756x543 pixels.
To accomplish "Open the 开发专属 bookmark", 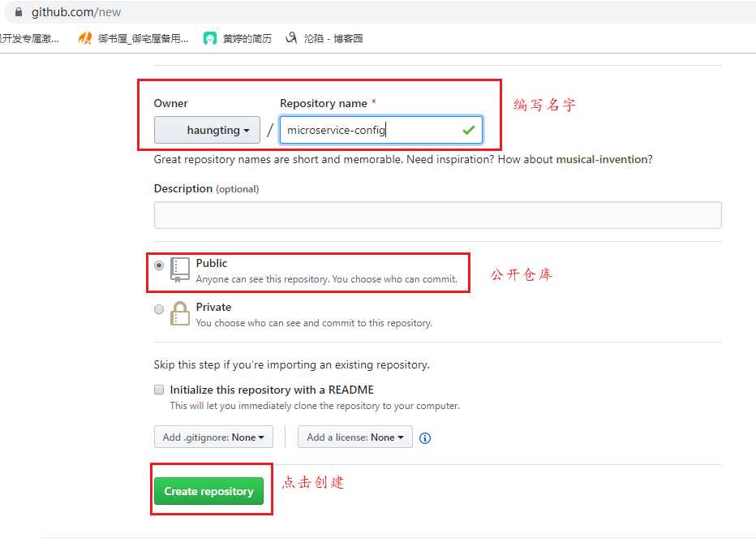I will tap(29, 38).
